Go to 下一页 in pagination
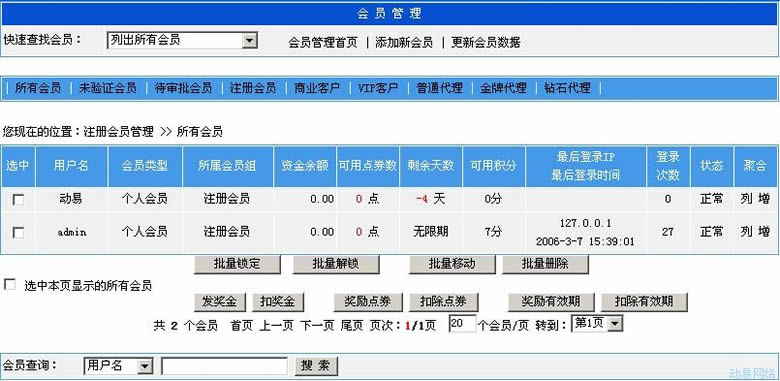The height and width of the screenshot is (381, 780). point(317,326)
